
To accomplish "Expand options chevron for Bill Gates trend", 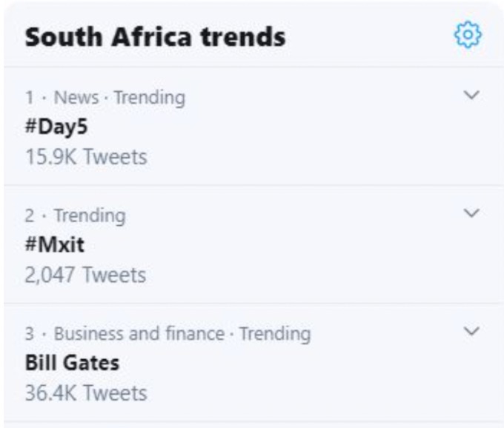I will tap(471, 331).
